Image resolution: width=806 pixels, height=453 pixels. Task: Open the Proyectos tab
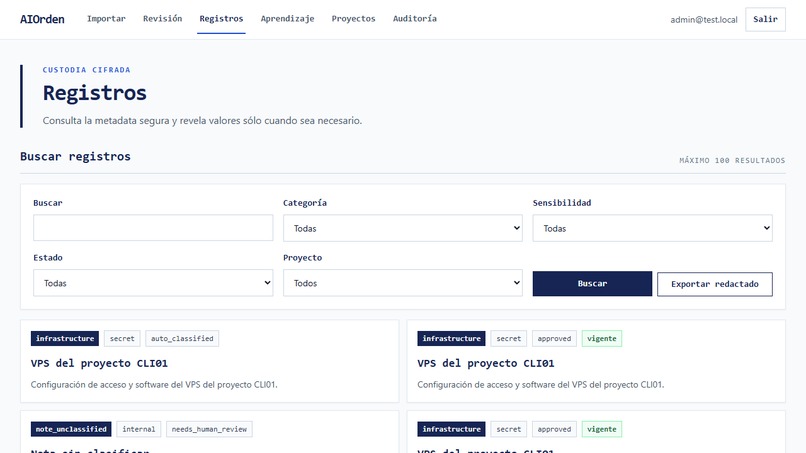point(354,19)
